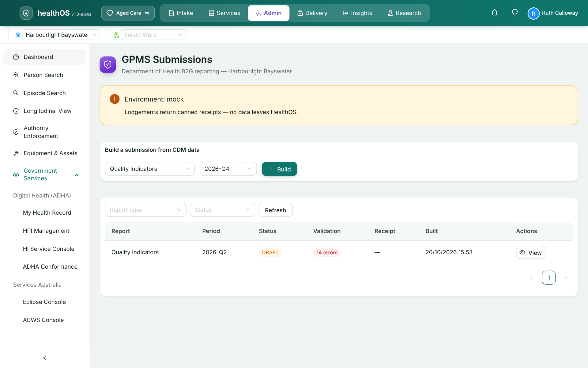The height and width of the screenshot is (368, 588).
Task: Open the Services tab
Action: (x=224, y=13)
